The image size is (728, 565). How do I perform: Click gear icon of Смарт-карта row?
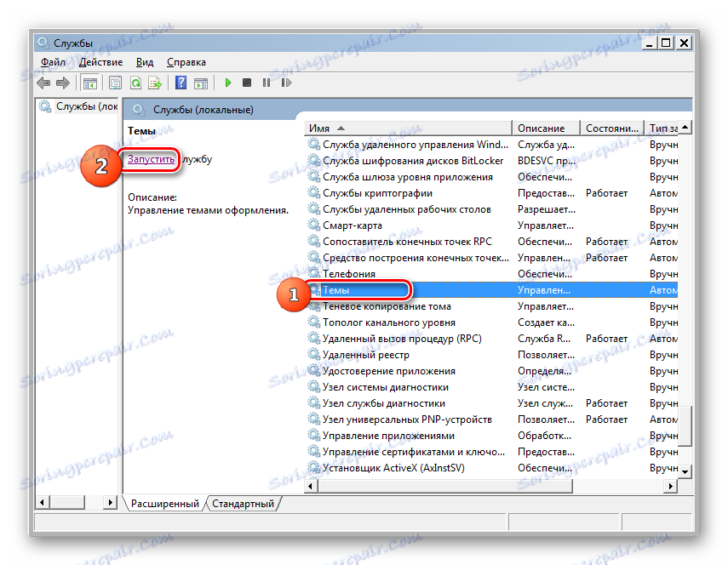point(314,225)
